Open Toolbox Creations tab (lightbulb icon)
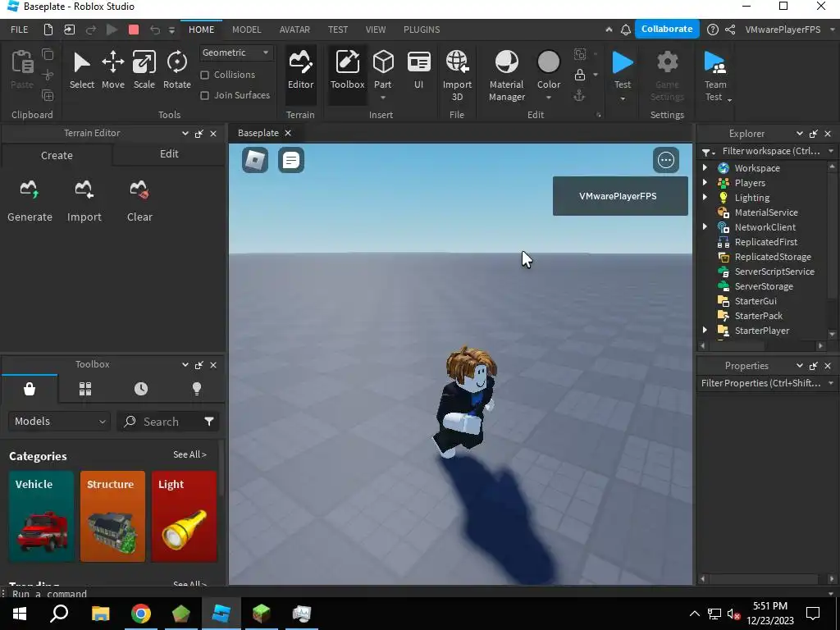This screenshot has width=840, height=630. 197,388
